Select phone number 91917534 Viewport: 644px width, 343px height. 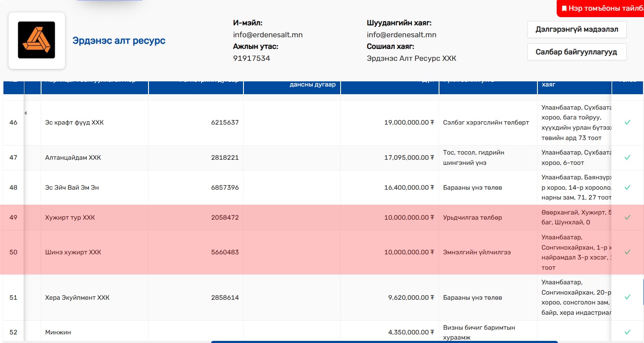(x=252, y=58)
